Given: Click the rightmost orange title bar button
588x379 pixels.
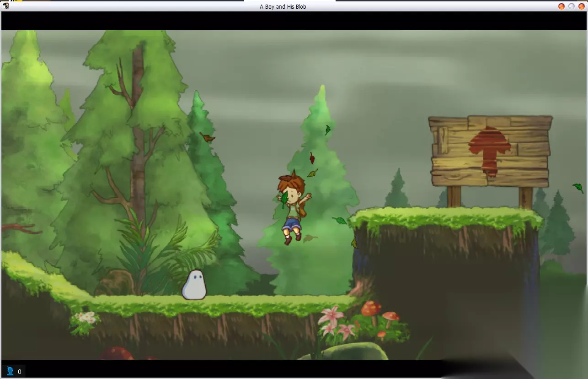Looking at the screenshot, I should 582,6.
